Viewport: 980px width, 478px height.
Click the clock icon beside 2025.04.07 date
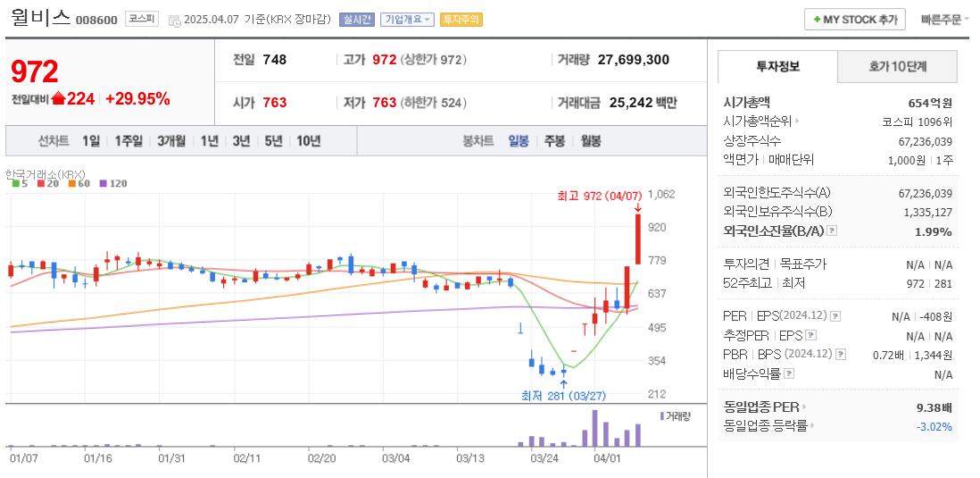point(175,20)
